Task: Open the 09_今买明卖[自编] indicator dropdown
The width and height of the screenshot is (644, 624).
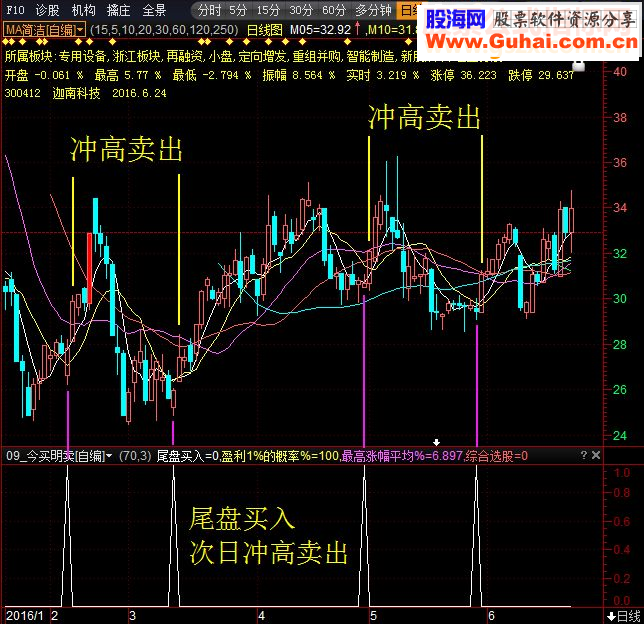Action: coord(59,456)
